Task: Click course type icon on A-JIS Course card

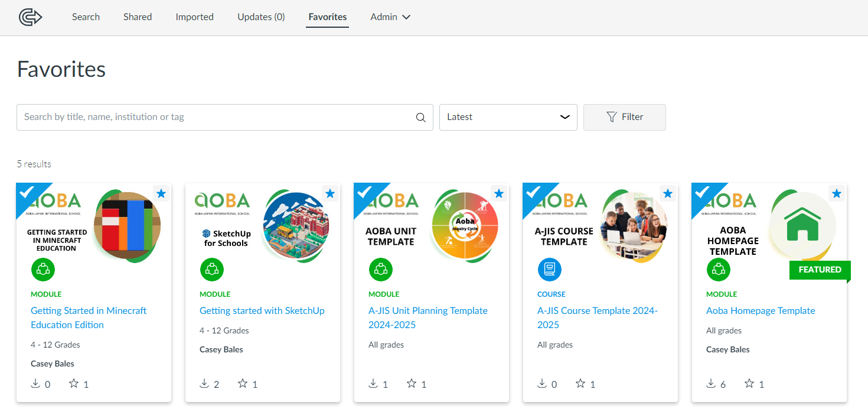Action: coord(549,270)
